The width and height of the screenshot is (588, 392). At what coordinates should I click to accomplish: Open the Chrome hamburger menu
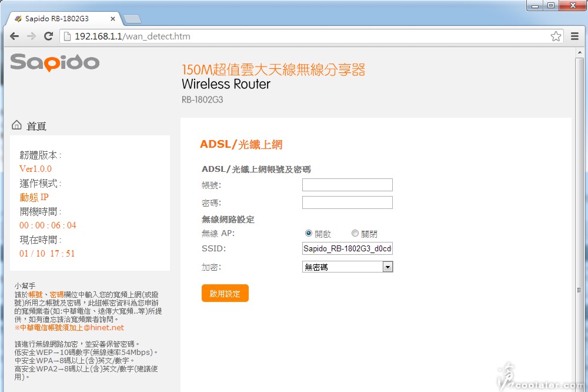point(574,36)
